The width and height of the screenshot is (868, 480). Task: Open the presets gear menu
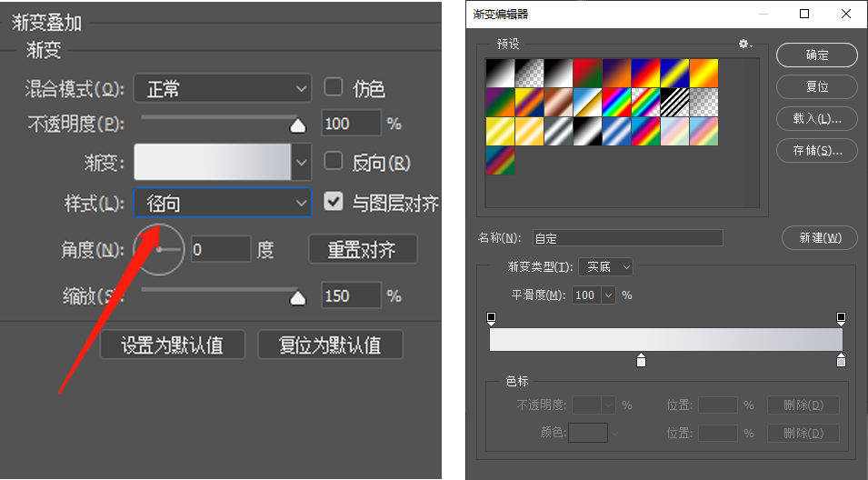pyautogui.click(x=745, y=44)
